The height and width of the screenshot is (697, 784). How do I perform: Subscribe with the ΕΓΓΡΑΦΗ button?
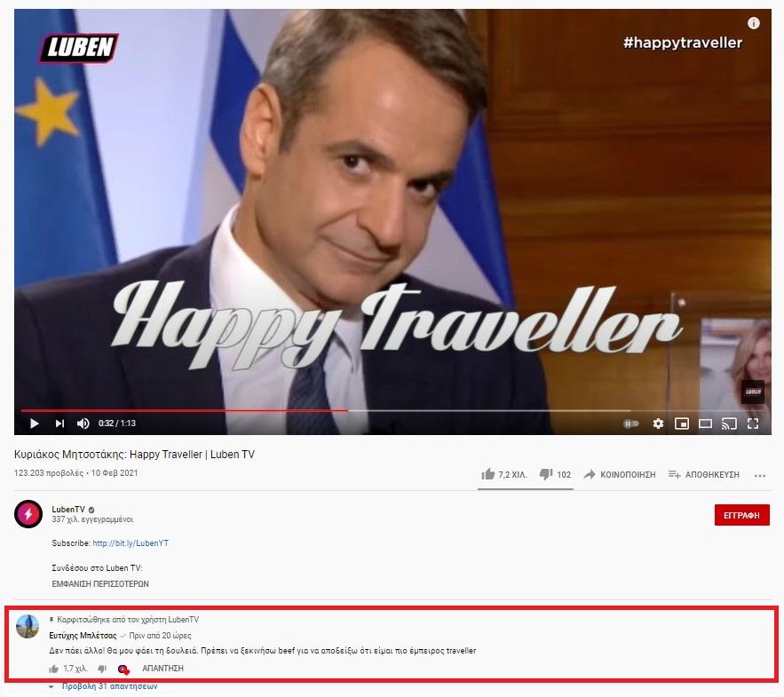(x=742, y=516)
